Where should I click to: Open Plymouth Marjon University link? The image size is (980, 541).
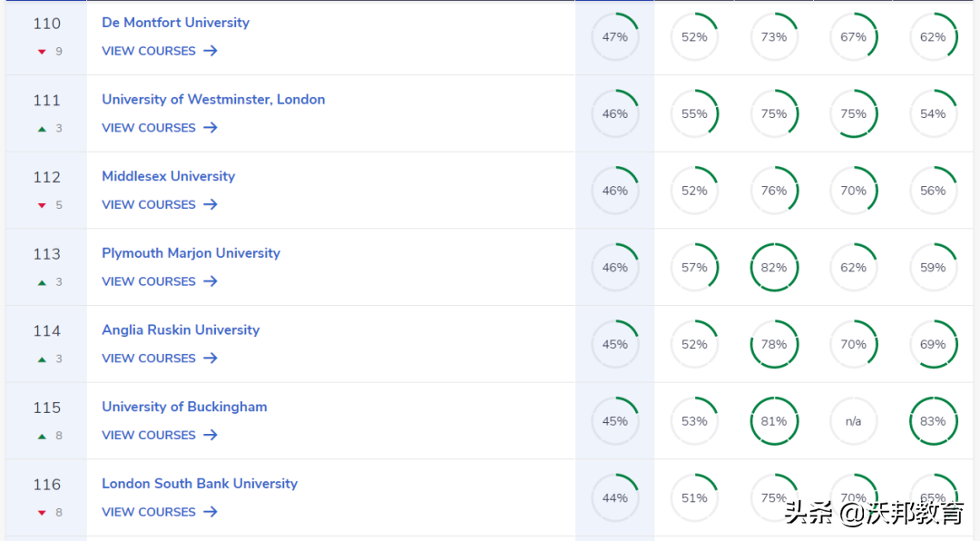[191, 253]
